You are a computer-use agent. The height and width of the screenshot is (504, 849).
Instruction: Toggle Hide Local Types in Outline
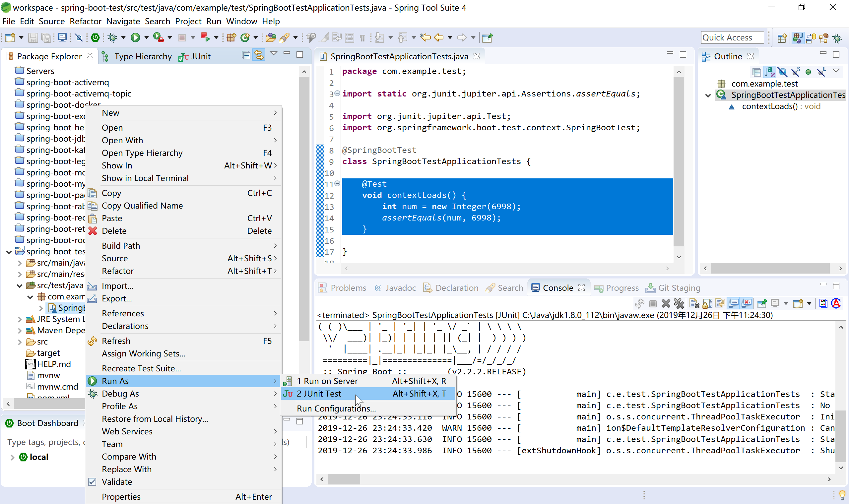(x=821, y=72)
